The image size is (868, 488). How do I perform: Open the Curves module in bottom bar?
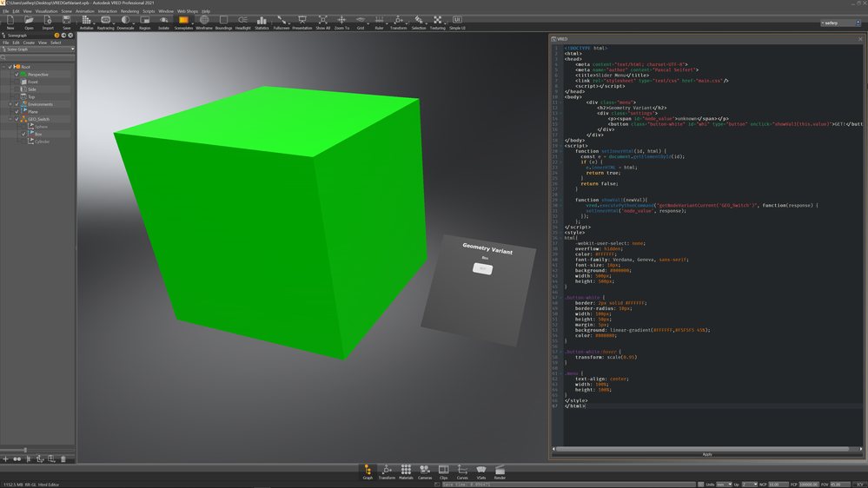click(x=462, y=471)
